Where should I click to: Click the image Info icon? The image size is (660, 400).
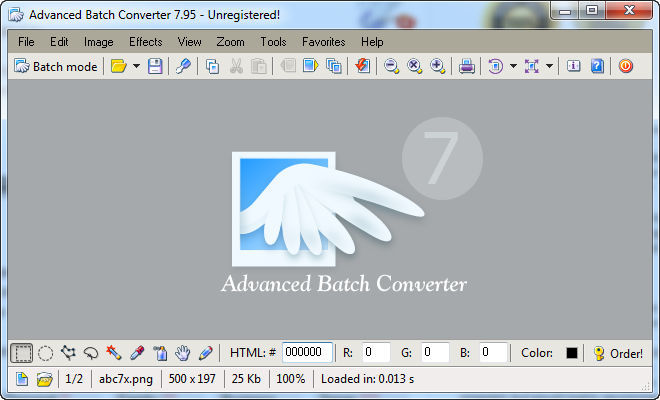coord(573,66)
